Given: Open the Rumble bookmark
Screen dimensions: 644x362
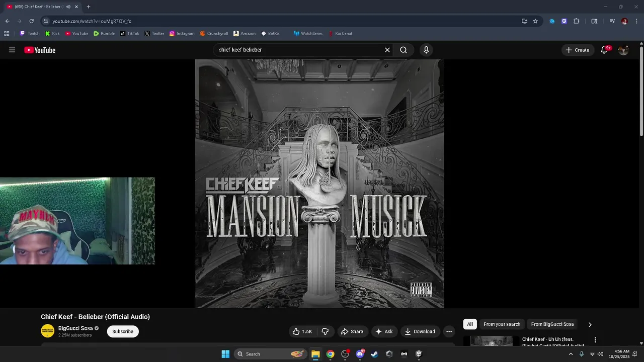Looking at the screenshot, I should 104,34.
